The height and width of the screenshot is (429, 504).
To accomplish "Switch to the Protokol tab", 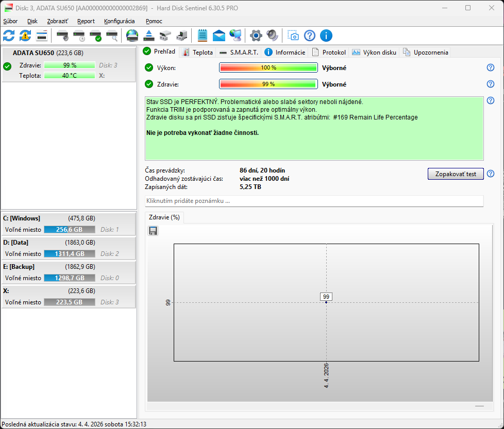I will (329, 53).
